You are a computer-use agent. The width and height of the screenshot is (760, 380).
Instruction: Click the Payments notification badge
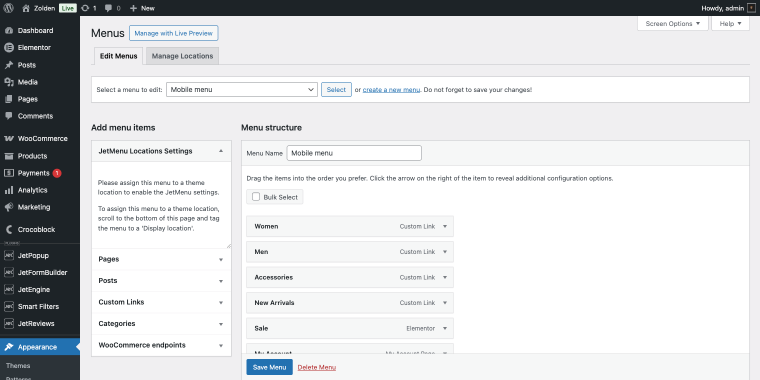(x=57, y=173)
